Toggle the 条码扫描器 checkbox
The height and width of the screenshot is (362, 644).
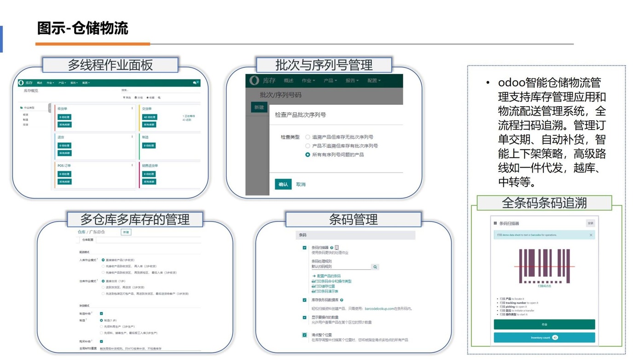click(x=305, y=248)
